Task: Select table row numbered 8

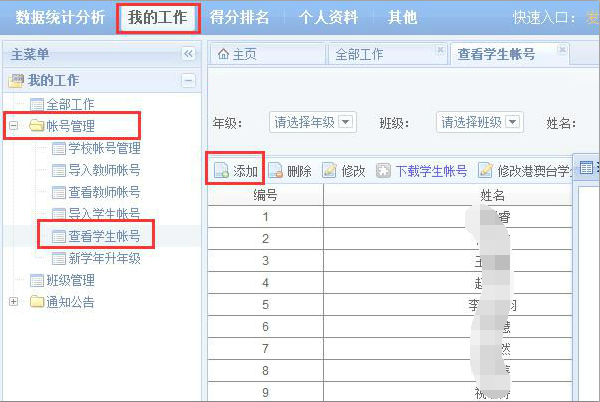Action: pyautogui.click(x=390, y=371)
